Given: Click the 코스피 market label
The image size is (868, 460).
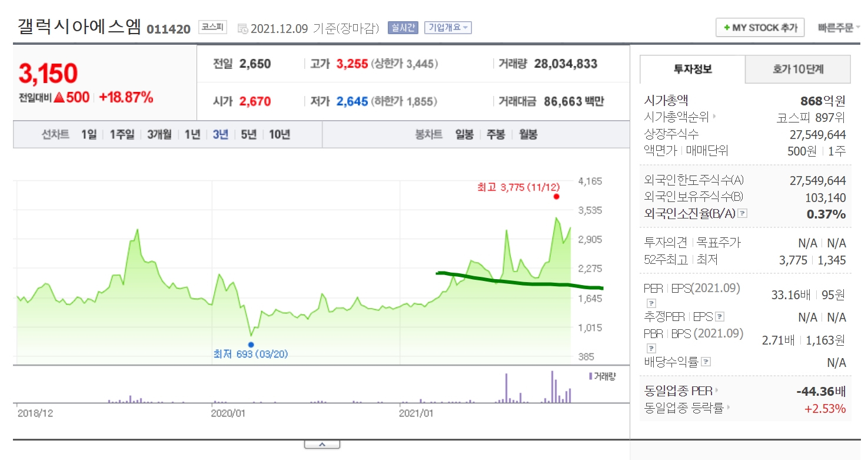Looking at the screenshot, I should [x=212, y=28].
